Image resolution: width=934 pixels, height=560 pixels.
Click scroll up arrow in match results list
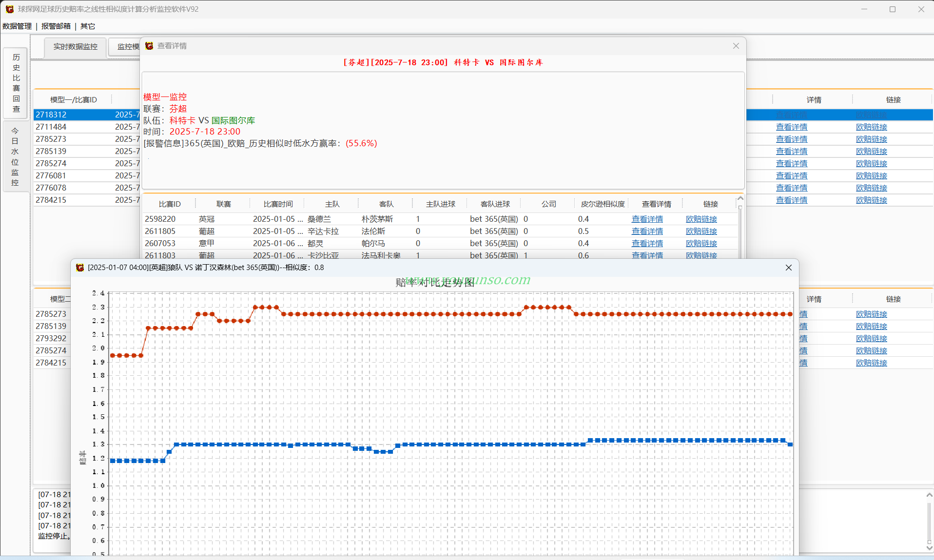point(740,198)
